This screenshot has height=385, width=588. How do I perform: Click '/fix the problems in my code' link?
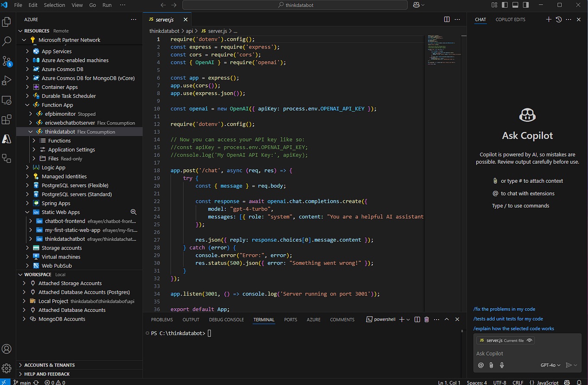coord(504,309)
